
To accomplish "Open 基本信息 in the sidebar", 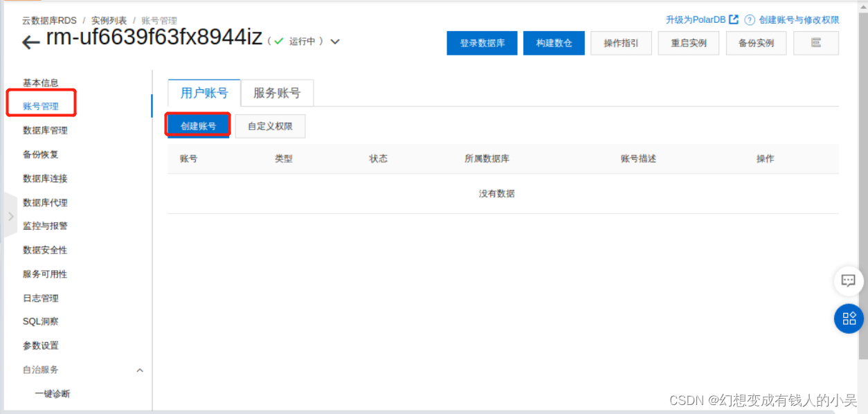I will [x=41, y=83].
